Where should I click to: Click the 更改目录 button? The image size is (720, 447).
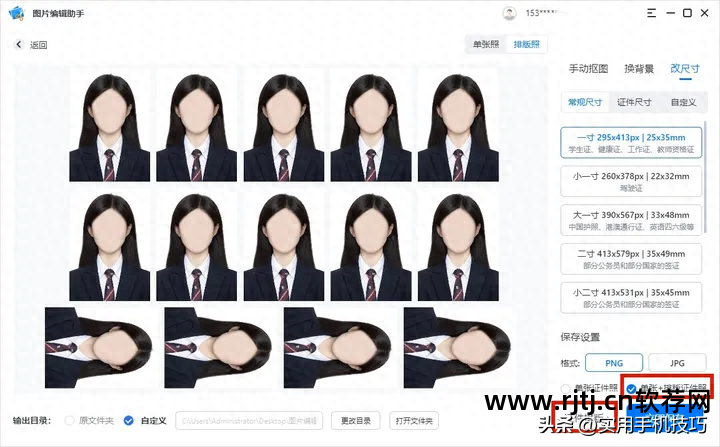(x=355, y=420)
